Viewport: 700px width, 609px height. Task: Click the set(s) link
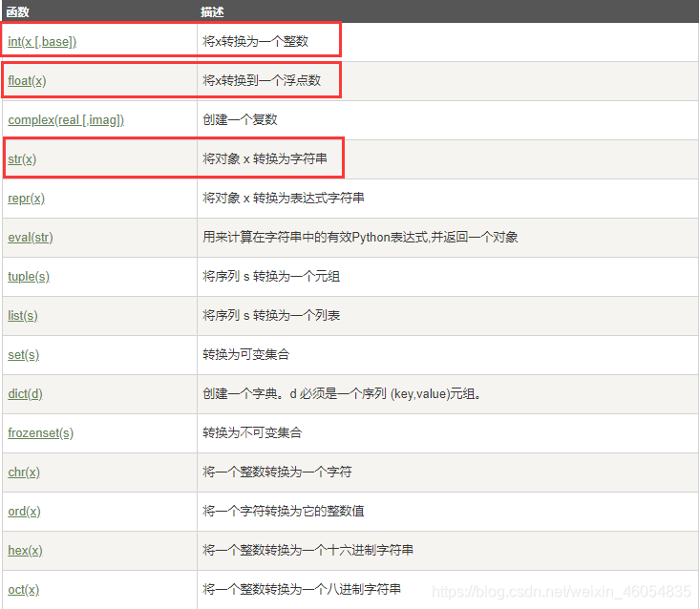pyautogui.click(x=24, y=355)
